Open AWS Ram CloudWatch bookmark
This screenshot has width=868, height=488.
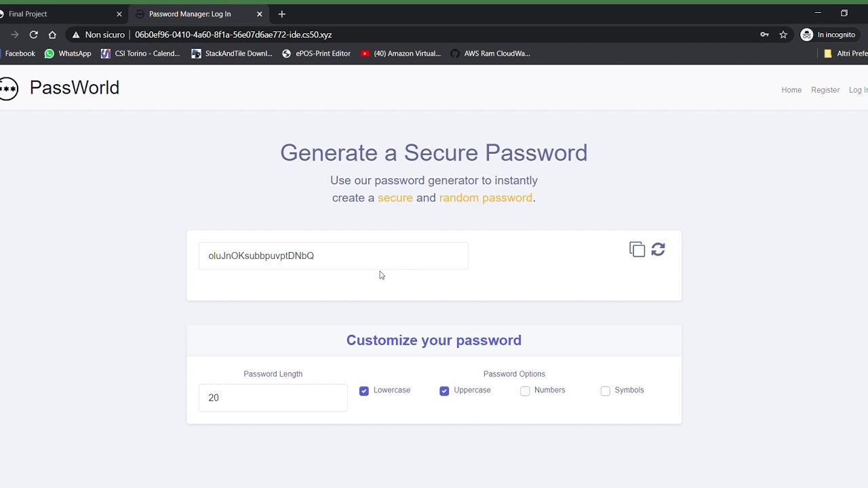(490, 54)
